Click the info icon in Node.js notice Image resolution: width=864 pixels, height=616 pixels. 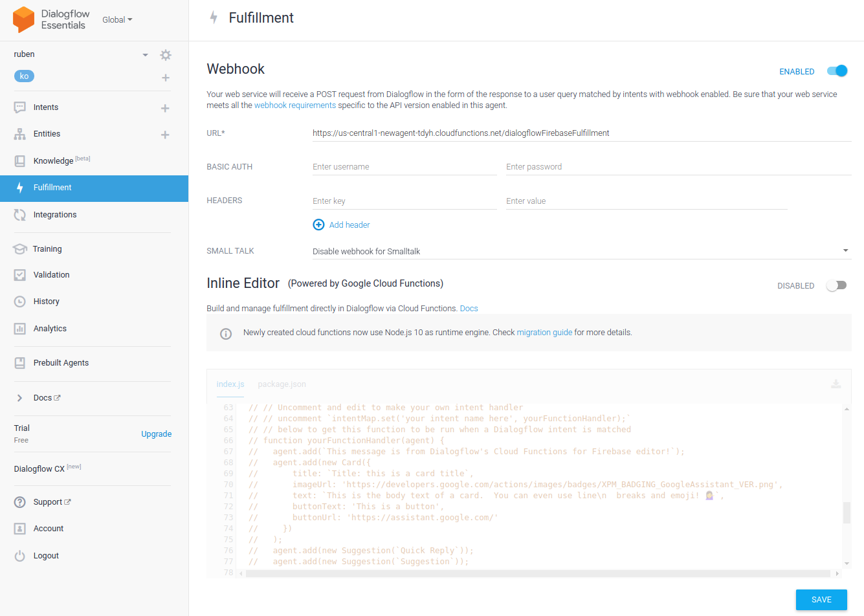click(226, 334)
